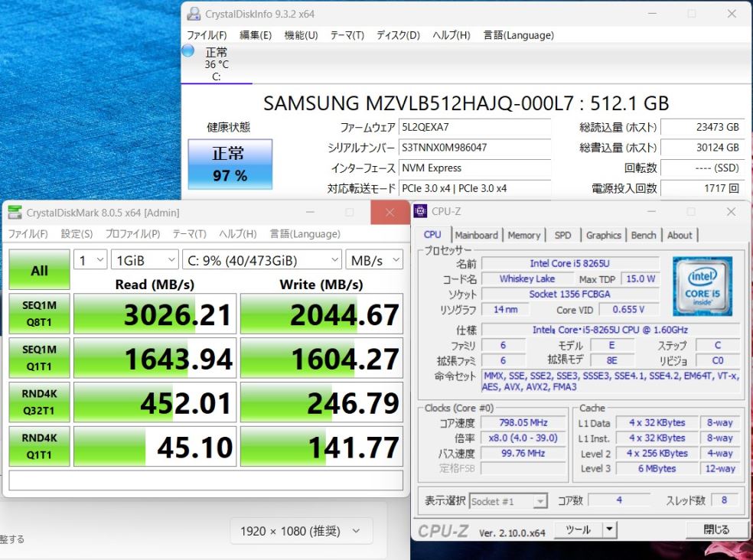
Task: Click the SEQ1M Q8T1 read result 3026.21
Action: [x=155, y=314]
